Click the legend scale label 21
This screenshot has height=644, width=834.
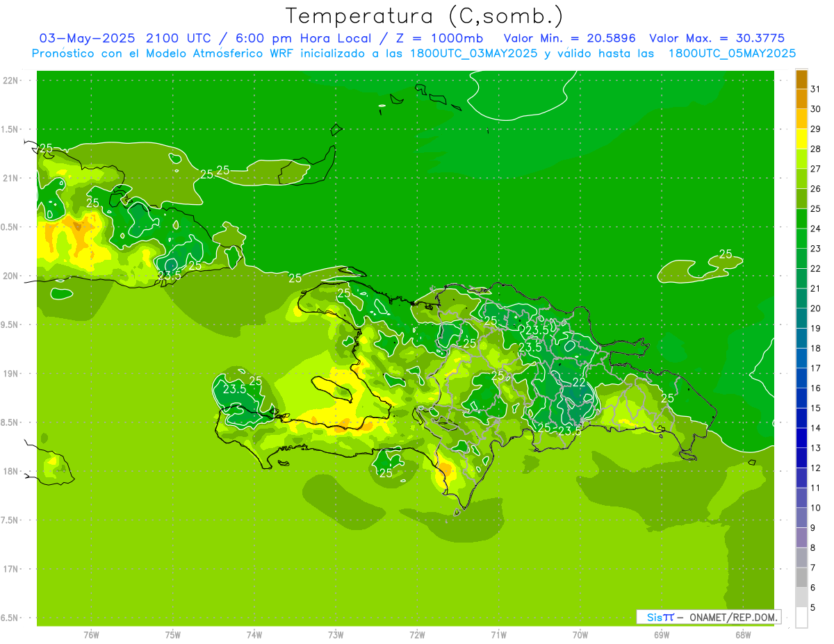pyautogui.click(x=816, y=288)
